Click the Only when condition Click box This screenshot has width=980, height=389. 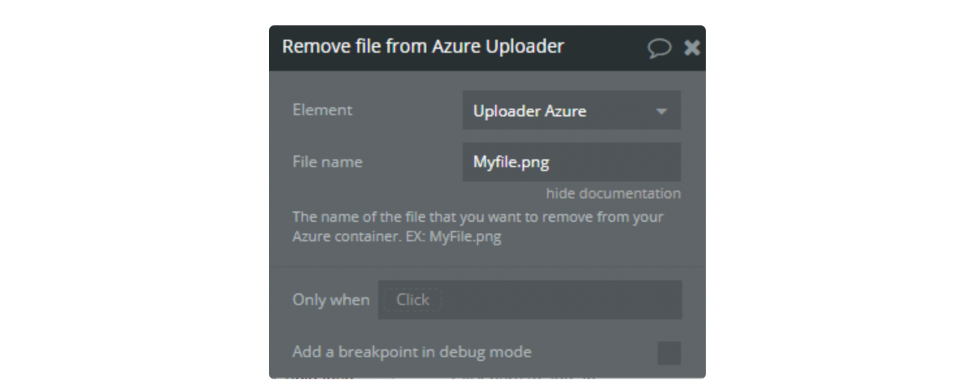[530, 300]
